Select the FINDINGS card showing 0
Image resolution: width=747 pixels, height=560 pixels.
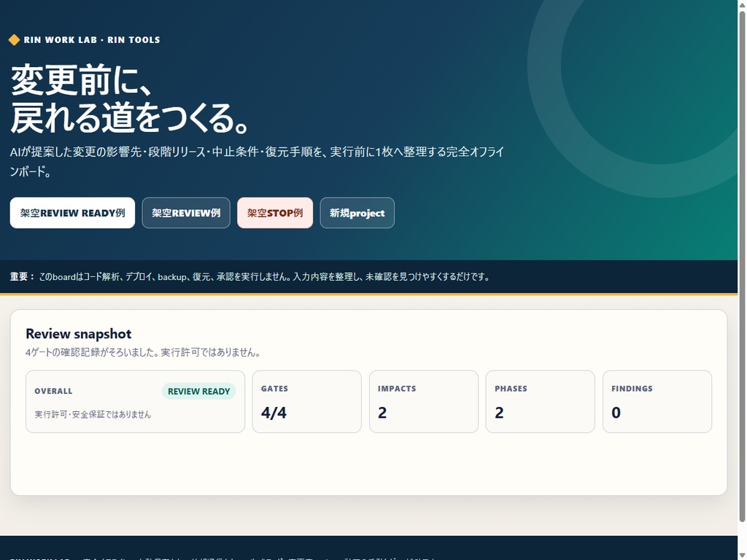657,402
